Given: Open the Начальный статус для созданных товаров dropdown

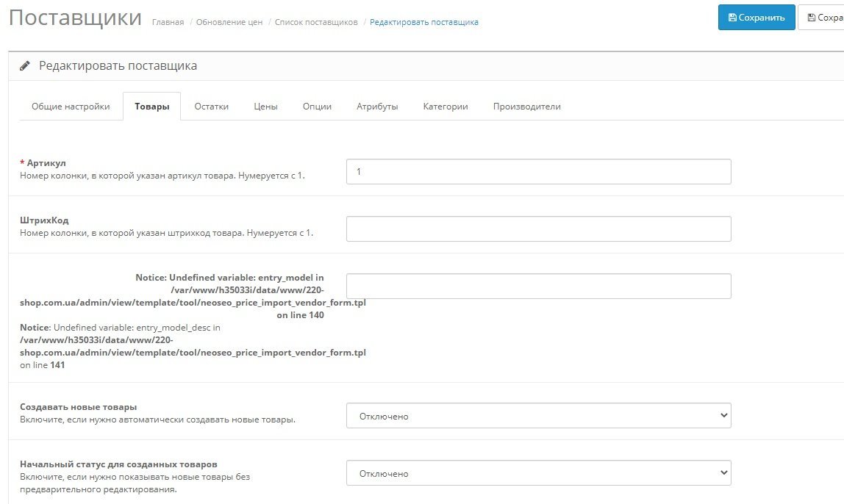Looking at the screenshot, I should [538, 473].
